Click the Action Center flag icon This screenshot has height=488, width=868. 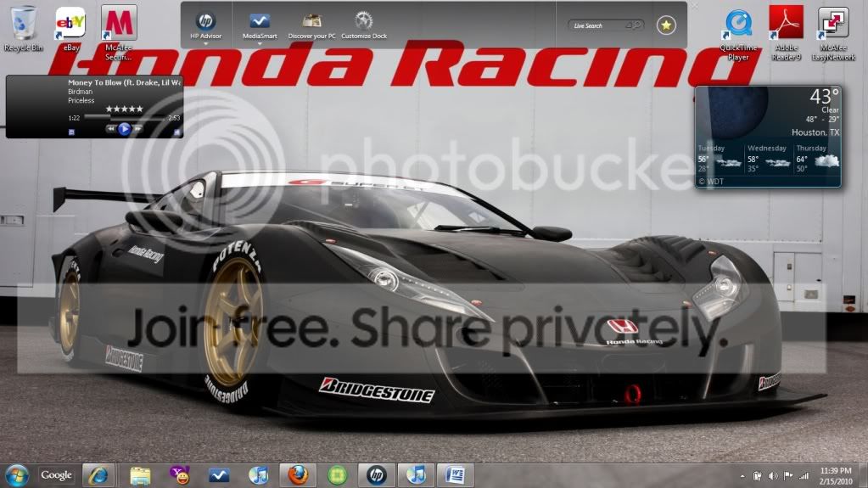point(788,476)
